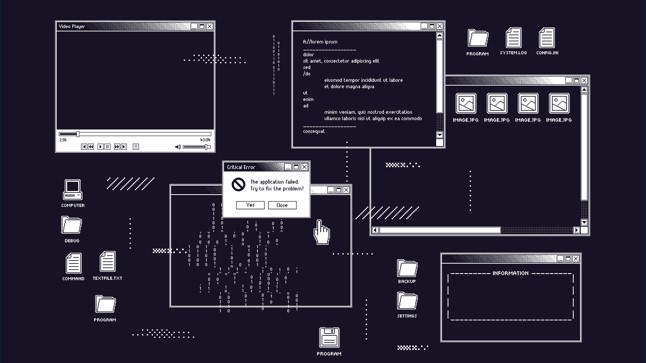646x363 pixels.
Task: Maximize the Critical Error dialog
Action: pyautogui.click(x=296, y=167)
